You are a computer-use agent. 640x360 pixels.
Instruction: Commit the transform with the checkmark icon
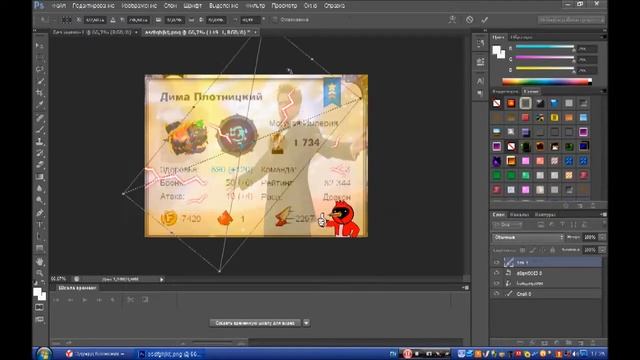click(x=484, y=20)
